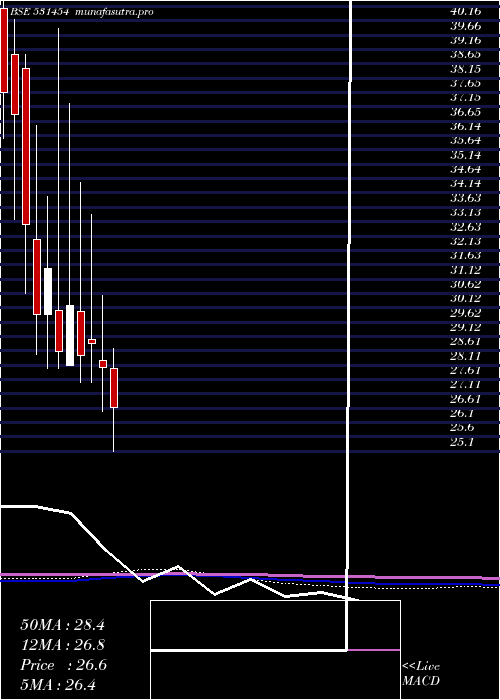Screen dimensions: 500x700
Task: Click the last red candlestick near 27.11
Action: click(x=114, y=388)
